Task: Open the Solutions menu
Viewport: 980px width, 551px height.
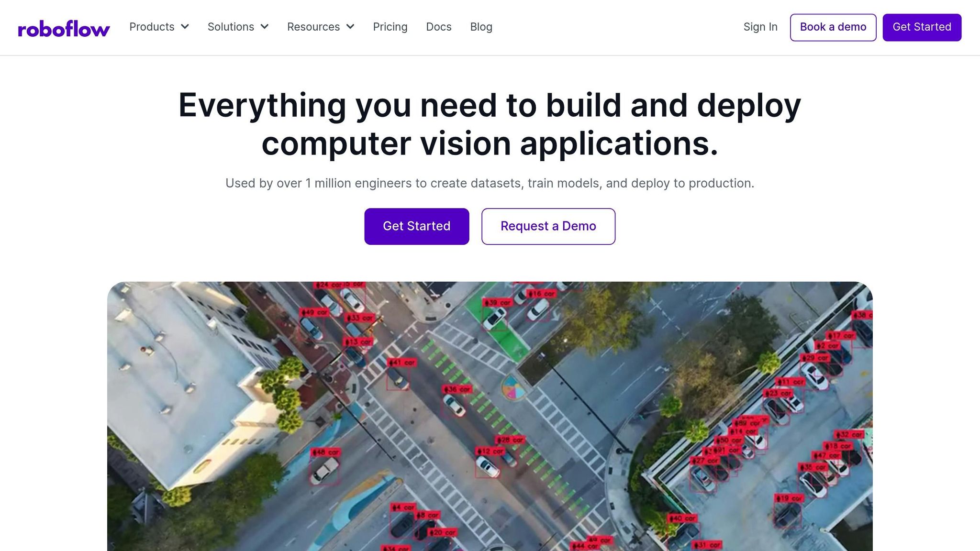Action: pos(238,27)
